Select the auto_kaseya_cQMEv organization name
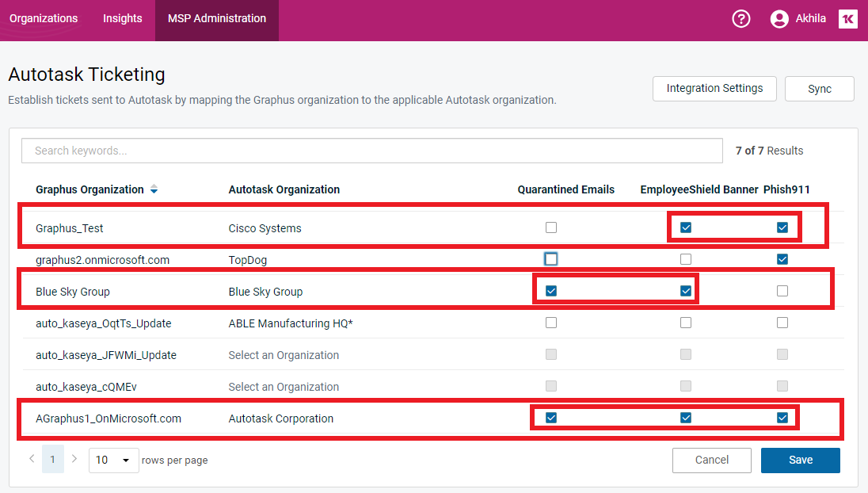The width and height of the screenshot is (868, 493). point(86,387)
